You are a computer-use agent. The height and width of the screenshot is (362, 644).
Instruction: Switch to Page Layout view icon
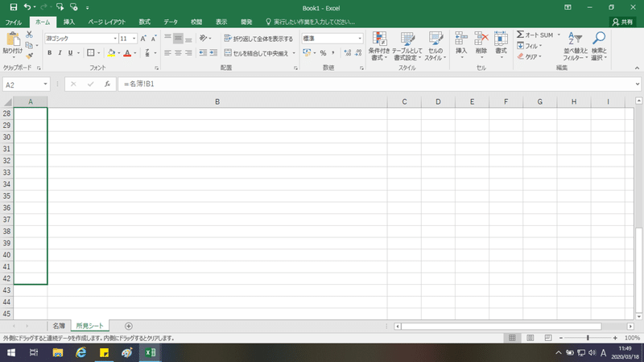tap(530, 338)
